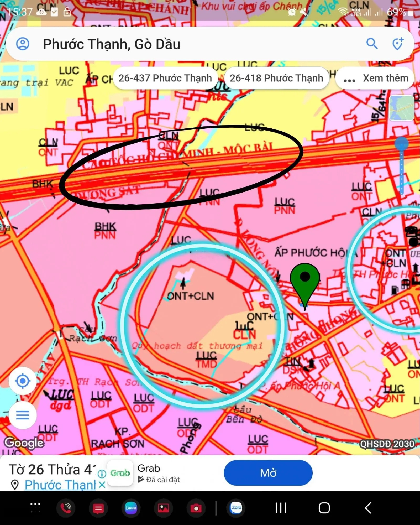This screenshot has height=525, width=420.
Task: Open the recent apps navigation button
Action: point(281,508)
